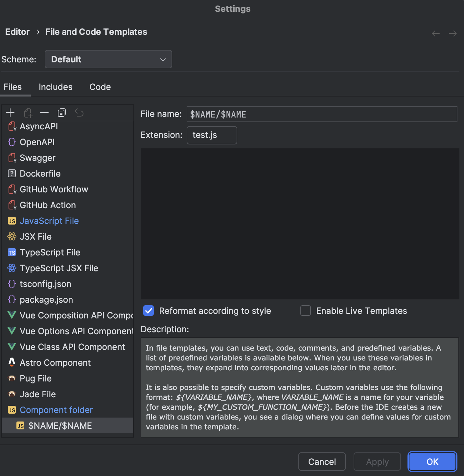Select the Dockerfile template
The width and height of the screenshot is (464, 476).
tap(67, 173)
